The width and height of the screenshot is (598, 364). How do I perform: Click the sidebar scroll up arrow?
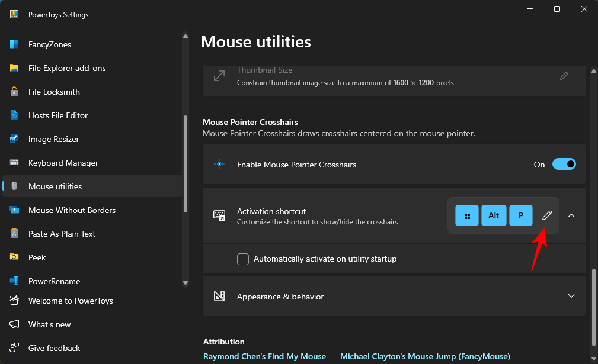point(186,36)
